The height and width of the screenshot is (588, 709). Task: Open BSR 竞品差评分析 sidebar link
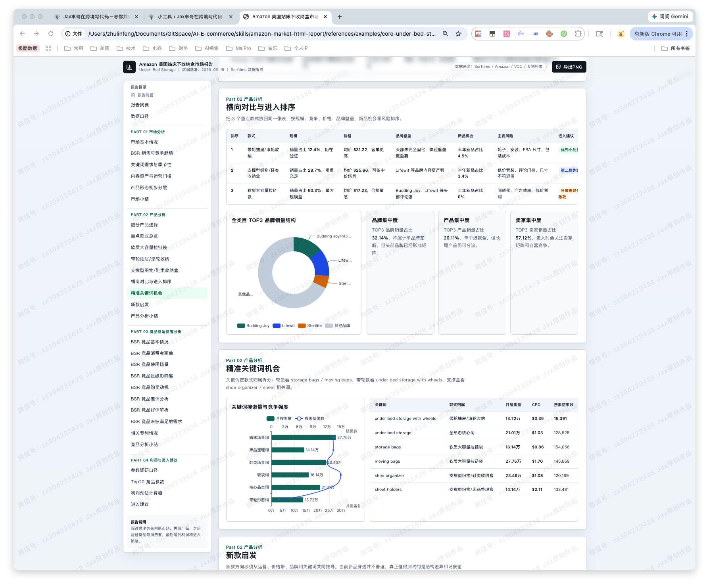point(150,399)
